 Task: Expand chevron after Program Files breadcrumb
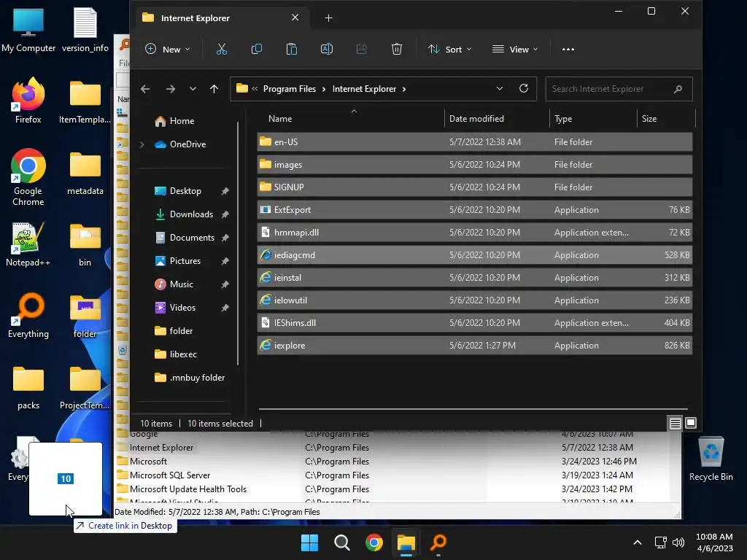324,89
